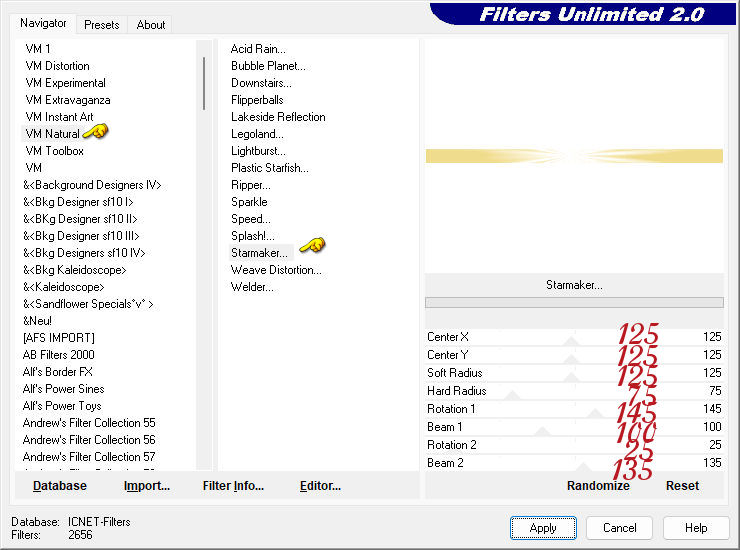This screenshot has width=740, height=550.
Task: Choose the Legoland... filter
Action: point(257,134)
